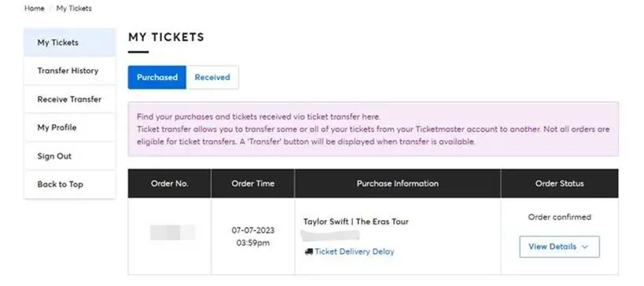This screenshot has height=286, width=644.
Task: Switch to the Purchased tab
Action: coord(157,77)
